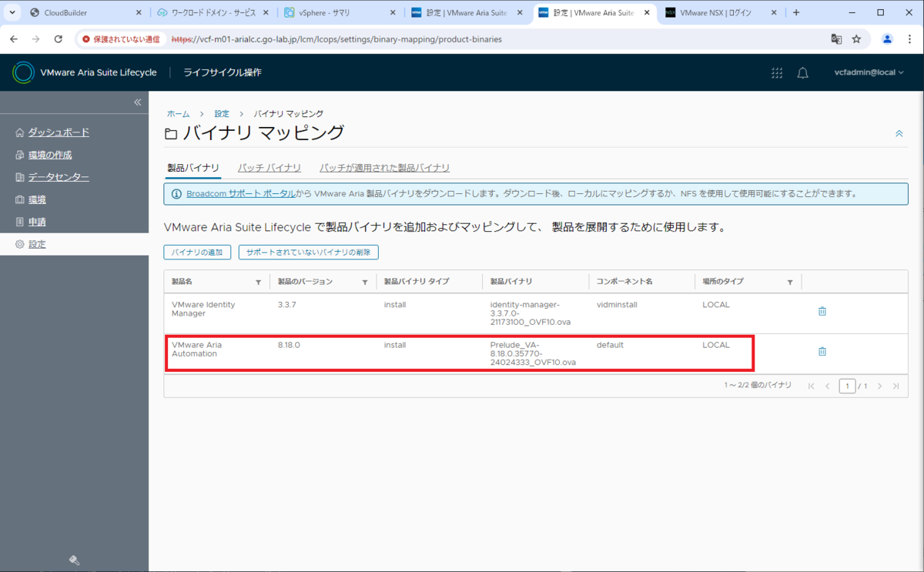Reload the page in the browser

tap(59, 38)
